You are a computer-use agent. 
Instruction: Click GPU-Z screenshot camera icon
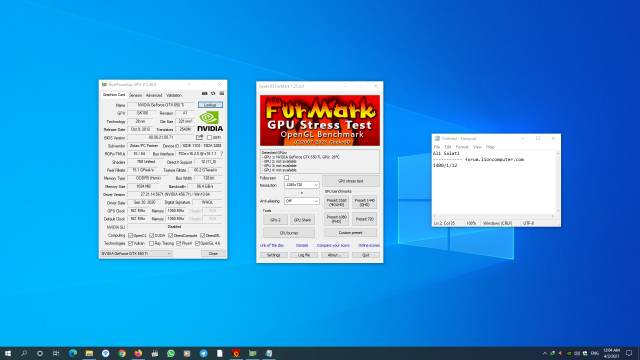tap(204, 93)
